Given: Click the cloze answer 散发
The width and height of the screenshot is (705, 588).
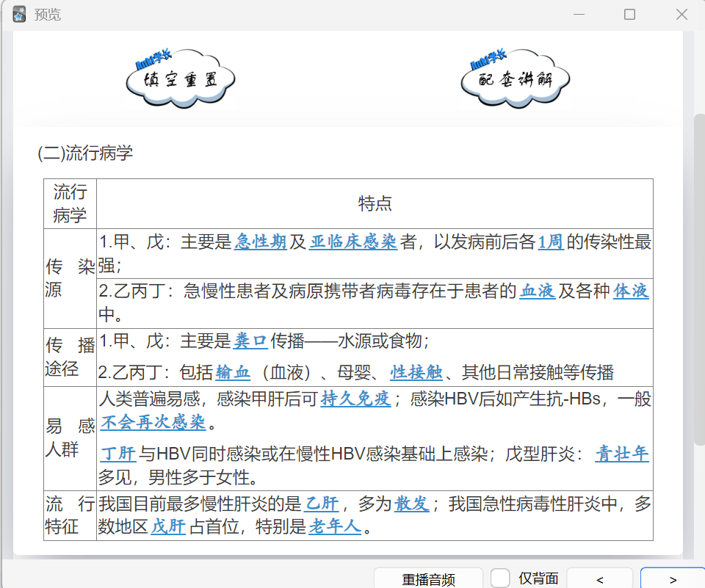Looking at the screenshot, I should coord(412,504).
